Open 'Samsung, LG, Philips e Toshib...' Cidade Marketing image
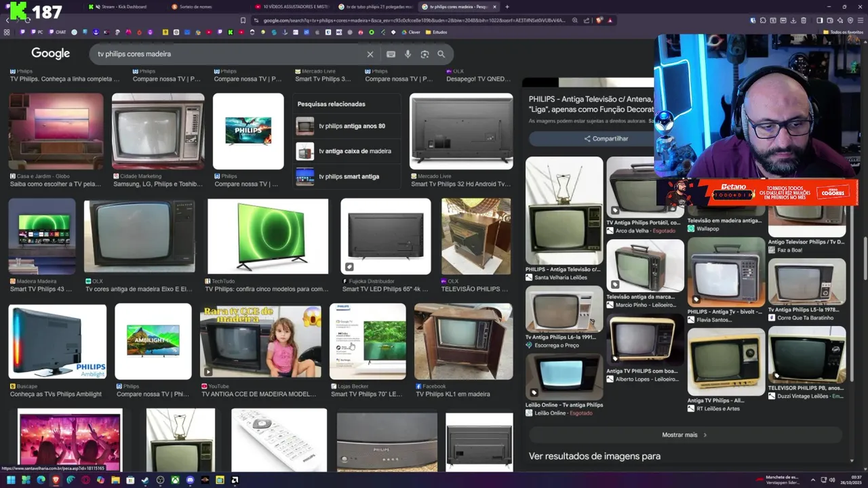Viewport: 868px width, 488px height. pyautogui.click(x=158, y=131)
